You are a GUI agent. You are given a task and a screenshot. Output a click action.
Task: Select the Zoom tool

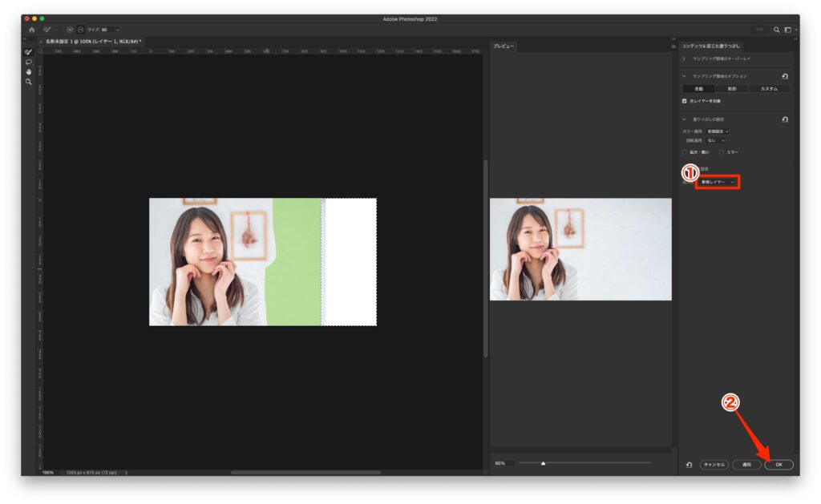coord(28,82)
